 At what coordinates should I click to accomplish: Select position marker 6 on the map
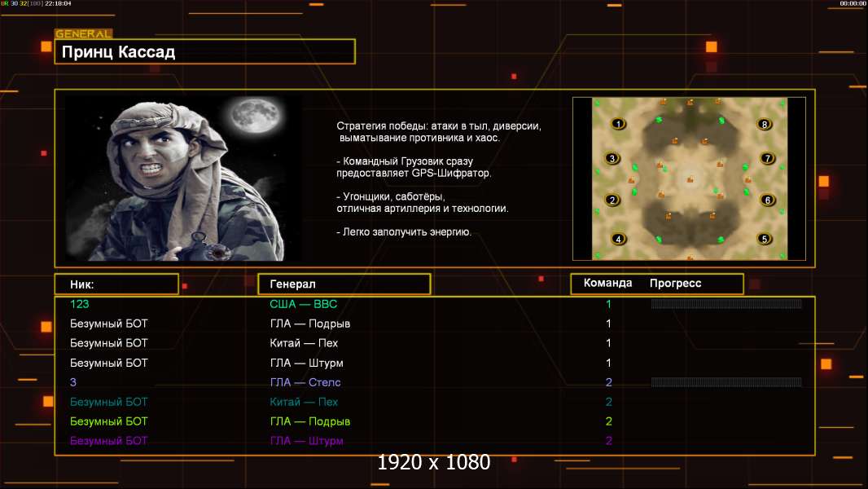tap(766, 200)
